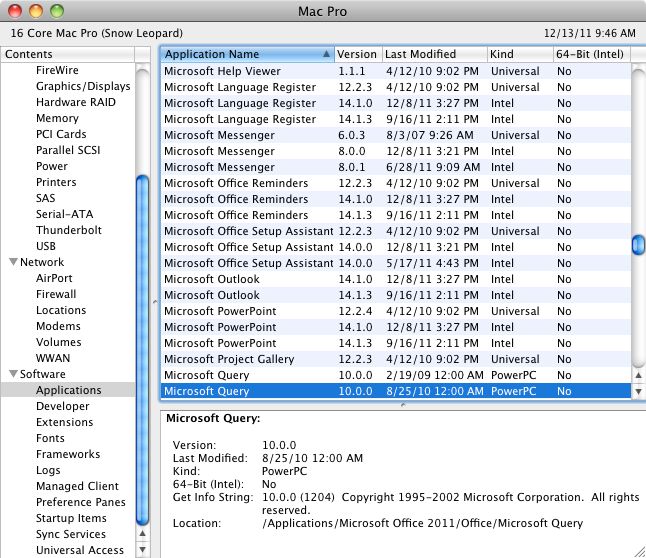Sort by 64-Bit (Intel) column header

coord(592,54)
